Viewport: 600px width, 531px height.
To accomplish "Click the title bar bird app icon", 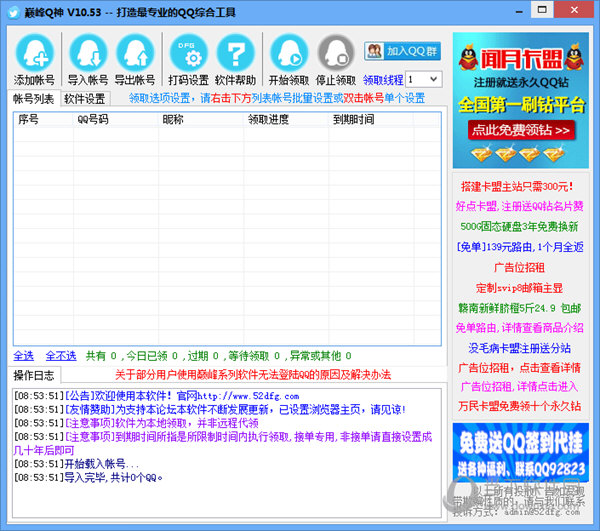I will tap(15, 12).
